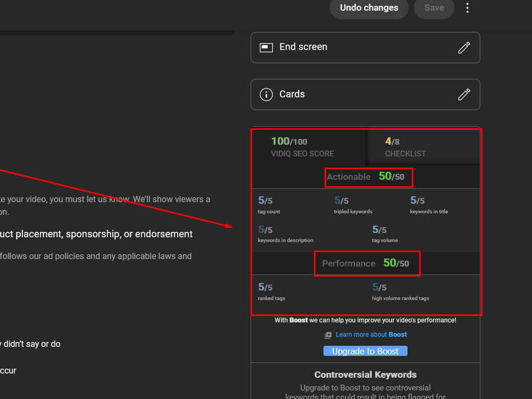This screenshot has height=399, width=532.
Task: Click Upgrade to Boost button
Action: 365,351
